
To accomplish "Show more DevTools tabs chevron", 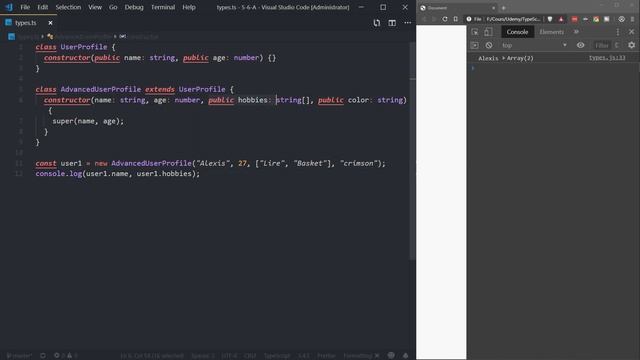I will tap(576, 32).
